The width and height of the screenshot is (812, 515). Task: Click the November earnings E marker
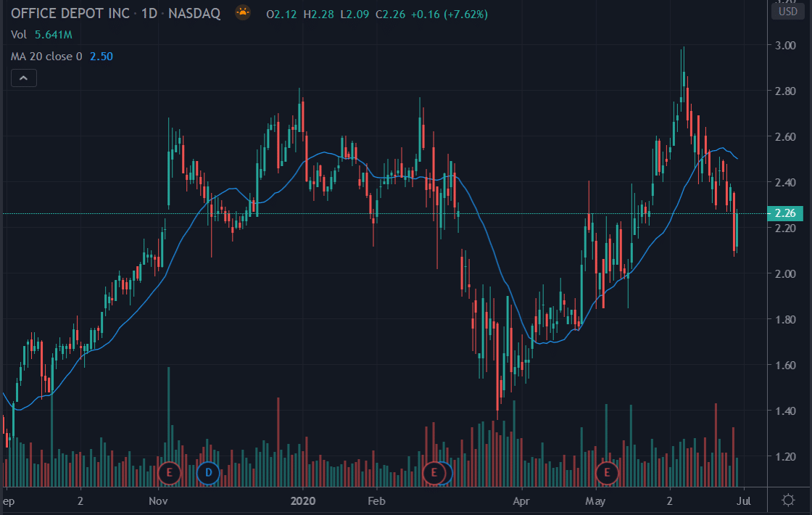tap(169, 473)
